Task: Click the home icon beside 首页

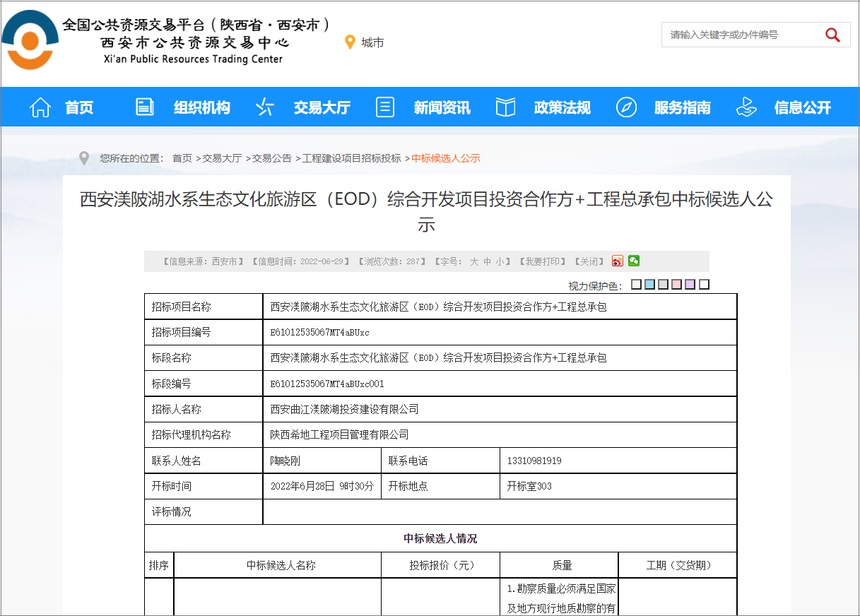Action: pos(40,107)
